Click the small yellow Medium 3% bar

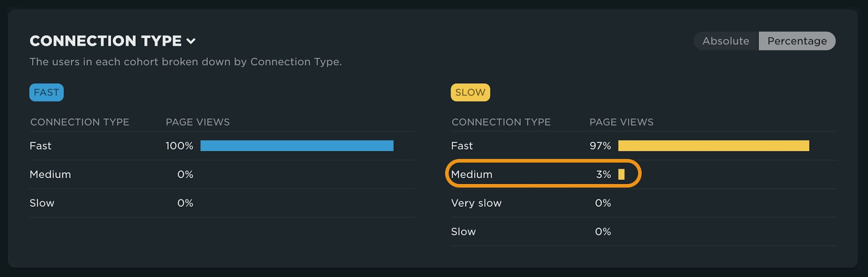click(x=621, y=174)
